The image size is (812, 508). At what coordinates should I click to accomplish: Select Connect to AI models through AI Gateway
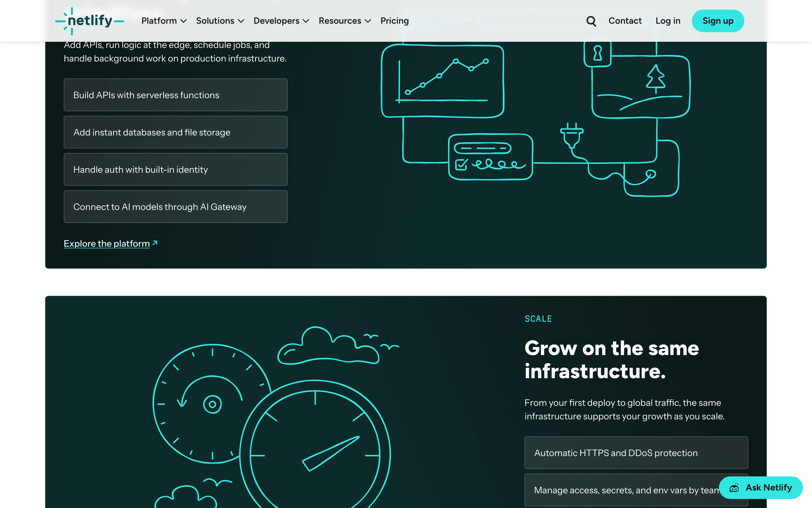pyautogui.click(x=175, y=207)
